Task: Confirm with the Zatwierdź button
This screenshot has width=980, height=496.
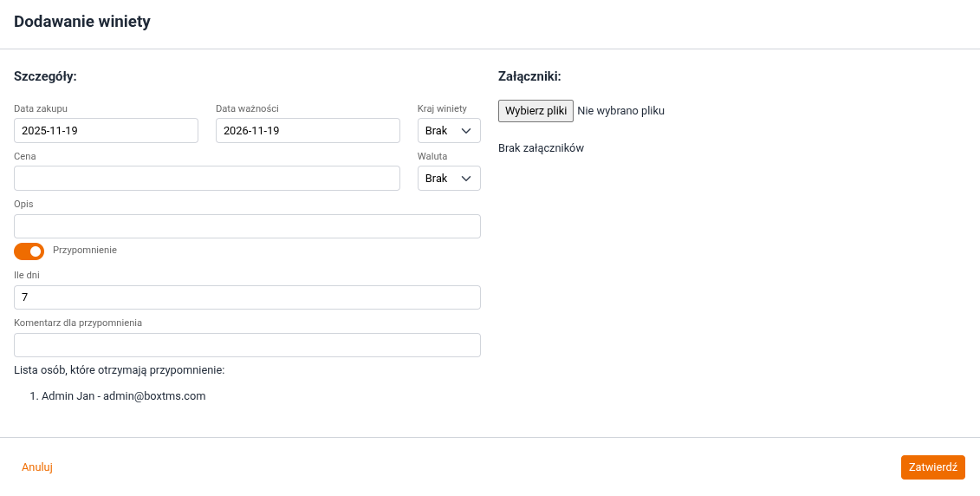Action: (932, 467)
